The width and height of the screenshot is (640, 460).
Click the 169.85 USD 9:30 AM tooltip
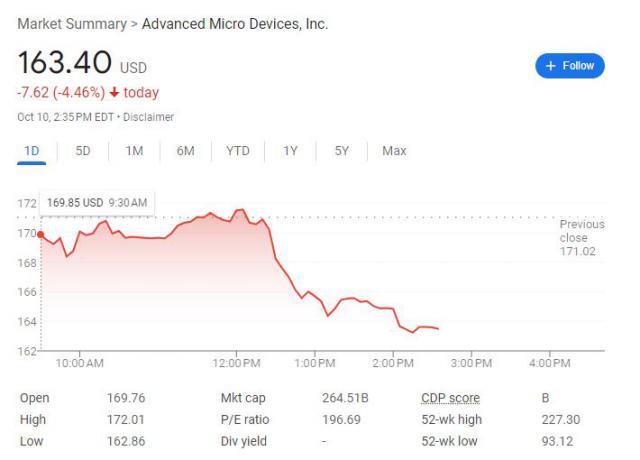(x=98, y=202)
